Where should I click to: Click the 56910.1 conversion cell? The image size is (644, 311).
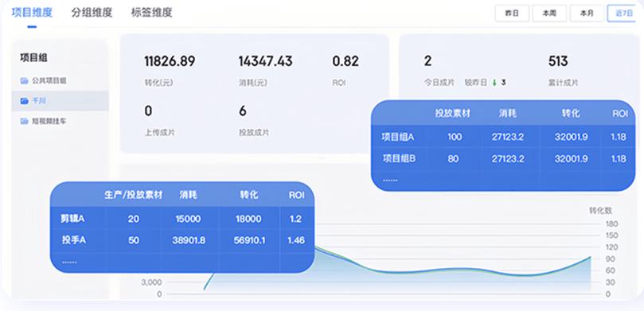(249, 240)
